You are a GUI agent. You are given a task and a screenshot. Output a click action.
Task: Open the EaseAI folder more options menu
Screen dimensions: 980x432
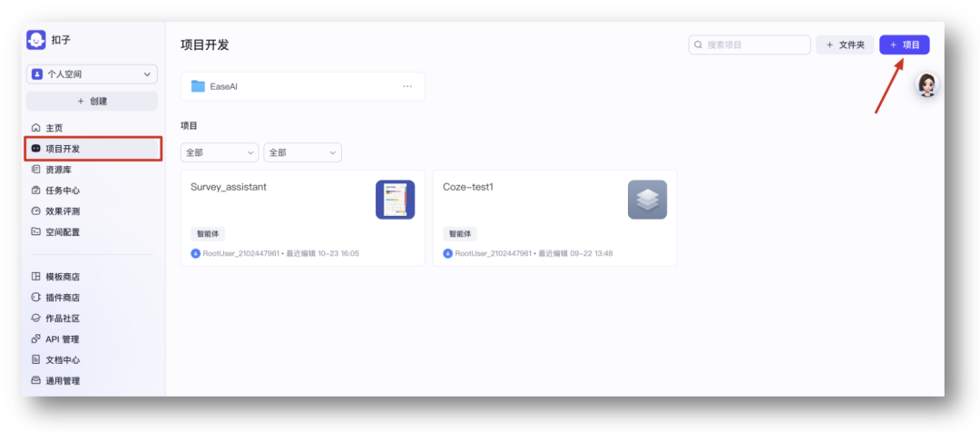pos(407,86)
